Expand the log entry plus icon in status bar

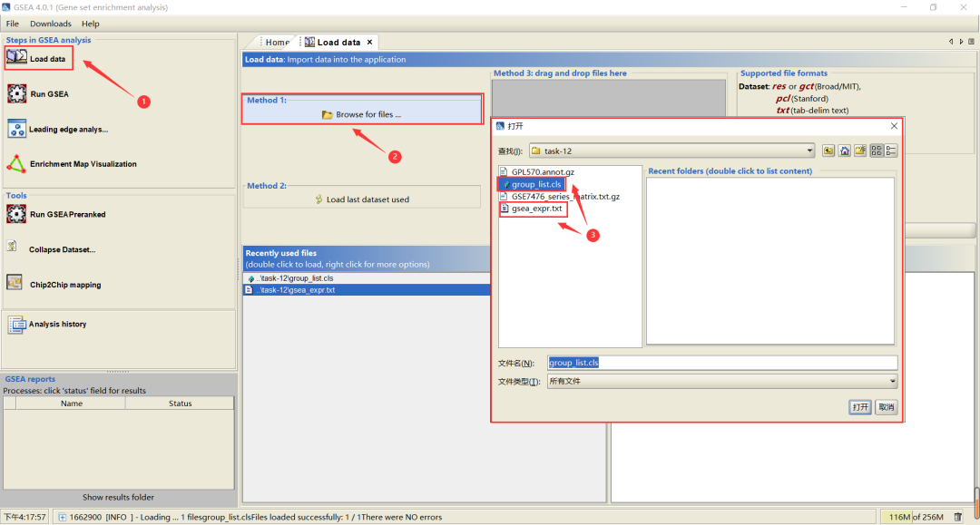[x=63, y=517]
